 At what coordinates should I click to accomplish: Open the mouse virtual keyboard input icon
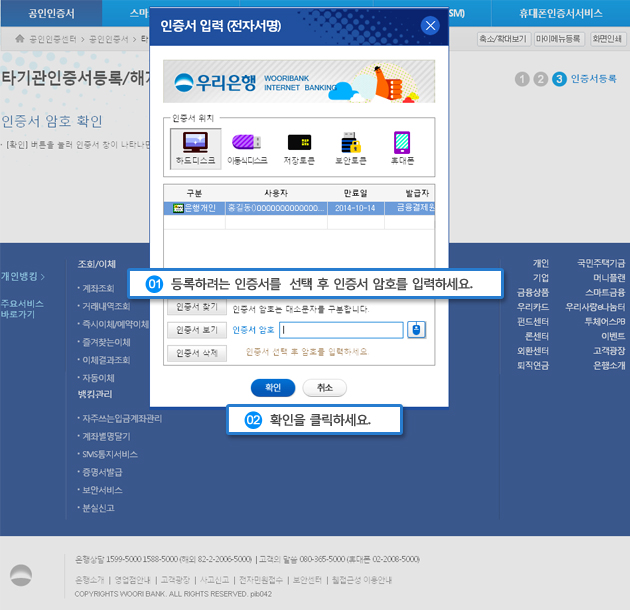click(x=417, y=330)
